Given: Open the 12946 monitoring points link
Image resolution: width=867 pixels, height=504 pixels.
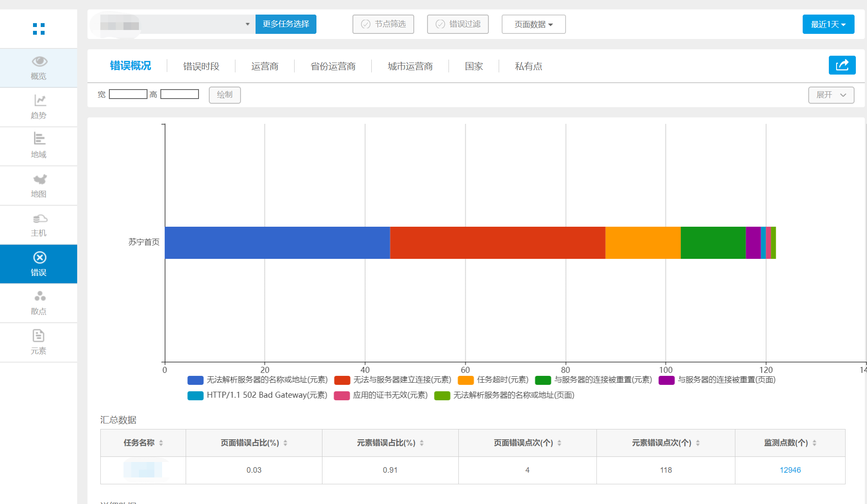Looking at the screenshot, I should click(x=790, y=470).
